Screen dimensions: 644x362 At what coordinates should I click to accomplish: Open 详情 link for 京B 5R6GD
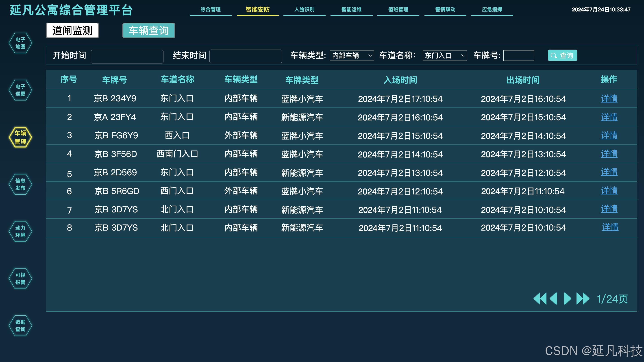tap(609, 191)
